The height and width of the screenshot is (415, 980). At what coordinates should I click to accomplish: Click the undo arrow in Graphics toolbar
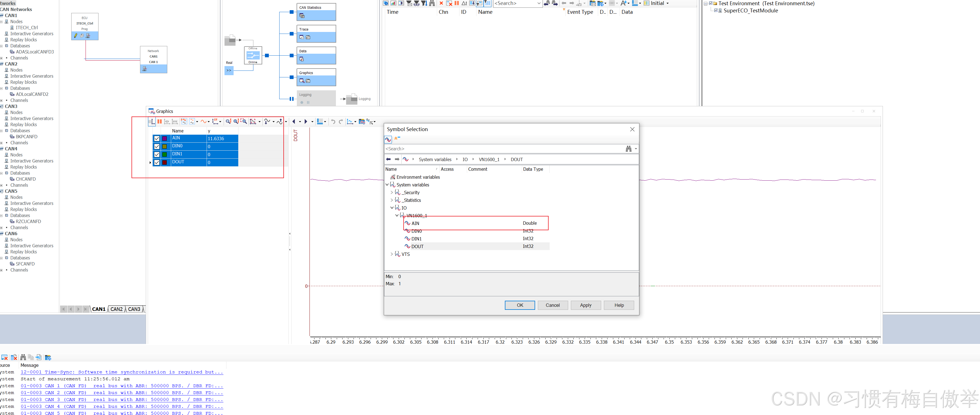pos(333,121)
